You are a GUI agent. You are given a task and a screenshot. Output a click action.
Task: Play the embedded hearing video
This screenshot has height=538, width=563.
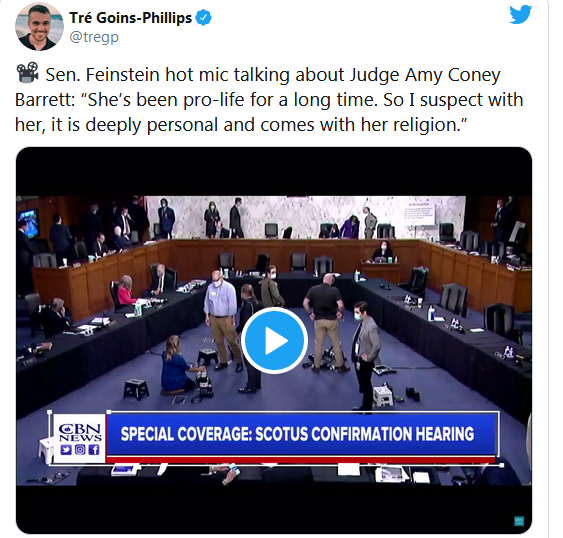[274, 340]
